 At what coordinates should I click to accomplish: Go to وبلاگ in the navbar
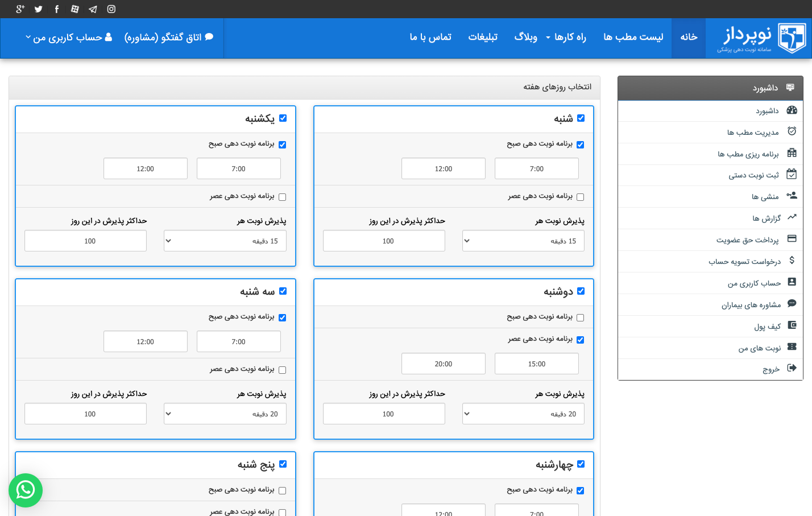(525, 38)
